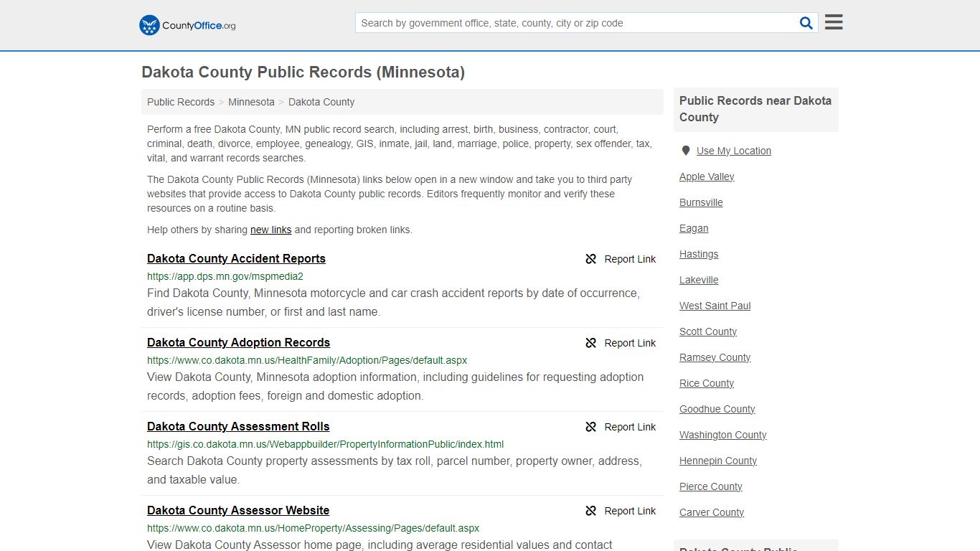
Task: Open the hamburger menu
Action: [x=834, y=22]
